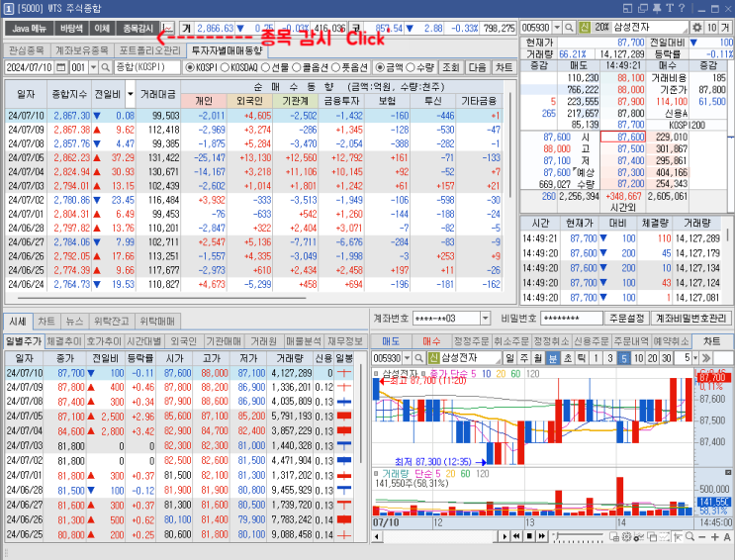Select the 금액 radio button
The height and width of the screenshot is (560, 735).
coord(380,67)
